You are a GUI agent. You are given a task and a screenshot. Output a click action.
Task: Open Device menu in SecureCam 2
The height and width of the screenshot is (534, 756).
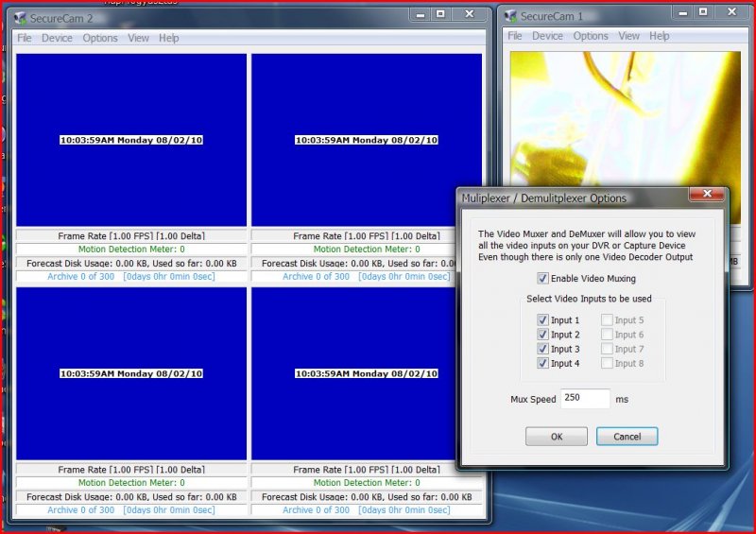coord(57,38)
